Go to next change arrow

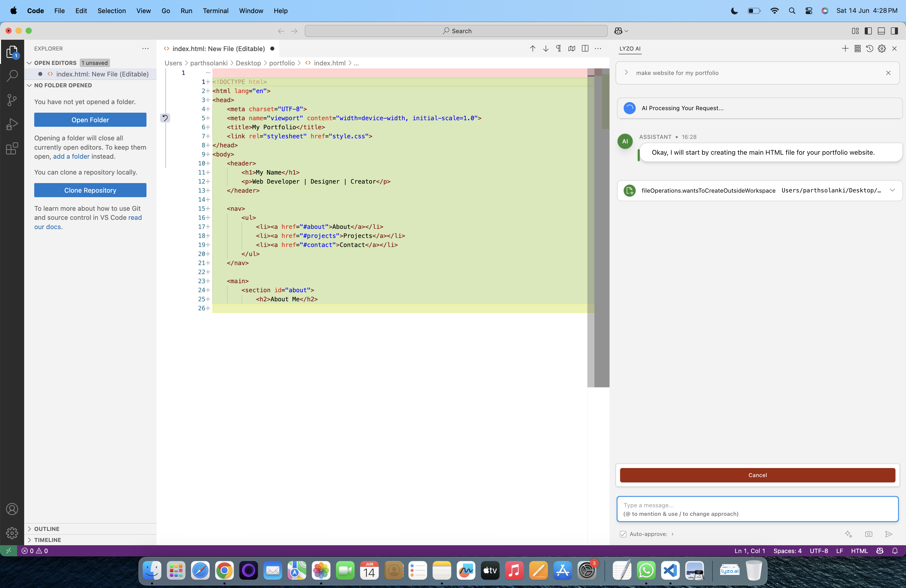546,49
